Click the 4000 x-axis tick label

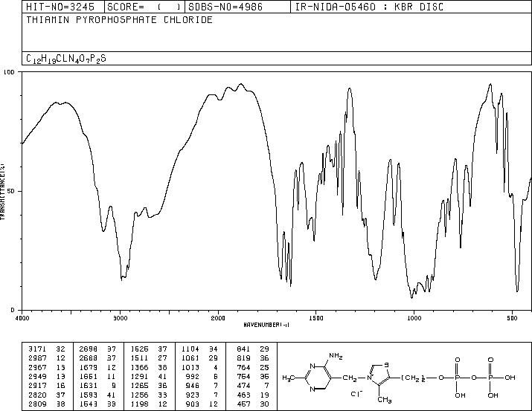(22, 318)
